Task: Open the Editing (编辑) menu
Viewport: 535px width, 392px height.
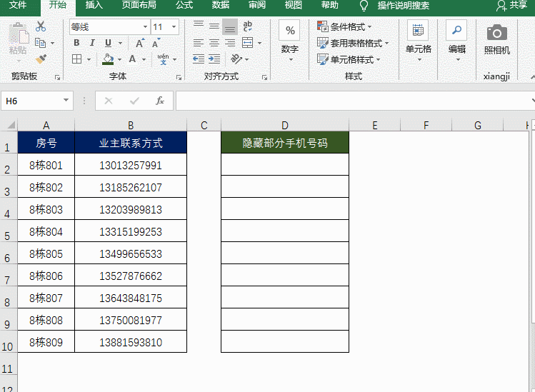Action: tap(457, 41)
